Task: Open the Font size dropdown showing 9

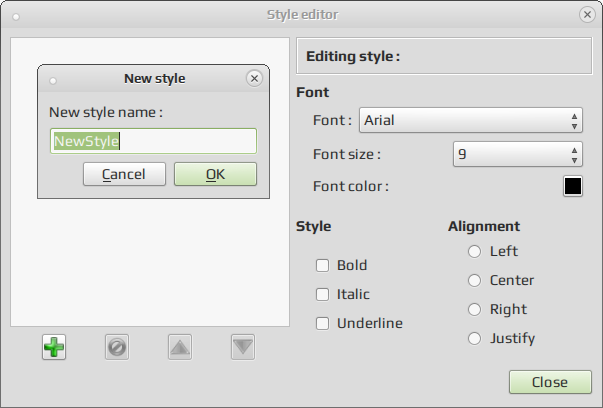Action: (518, 154)
